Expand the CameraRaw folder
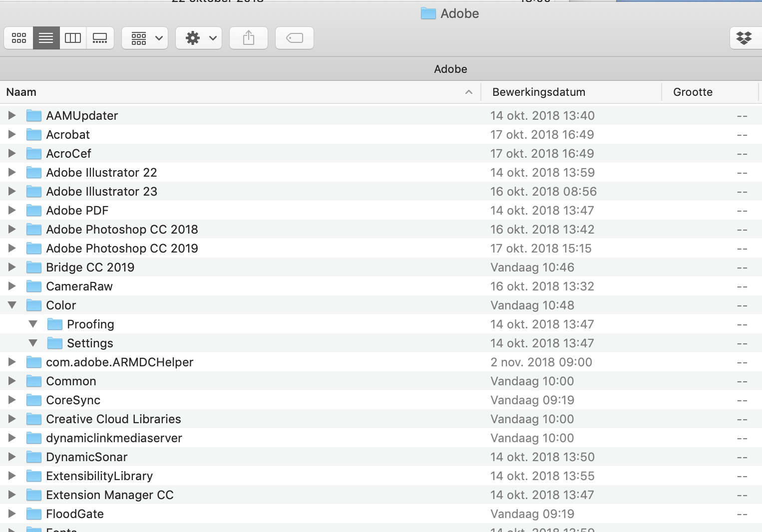This screenshot has height=532, width=762. click(x=12, y=286)
